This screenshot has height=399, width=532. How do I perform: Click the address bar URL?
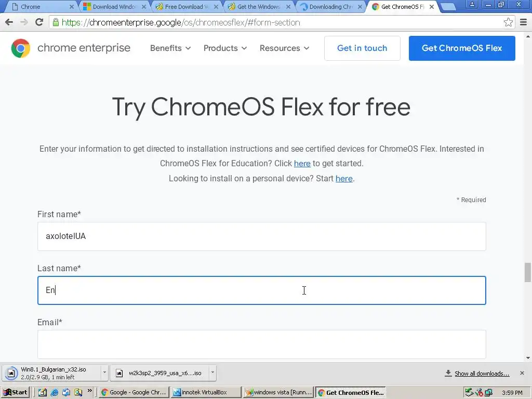point(181,22)
